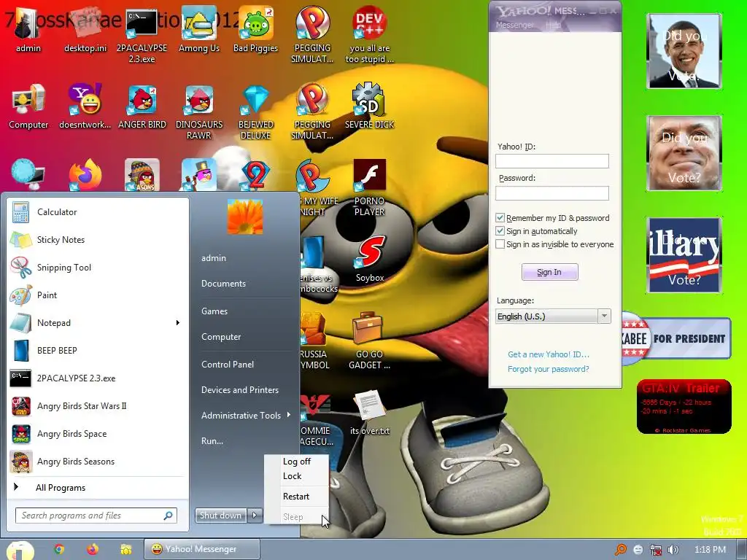Screen dimensions: 747x560
Task: Click the Chrome icon in the taskbar
Action: coord(59,549)
